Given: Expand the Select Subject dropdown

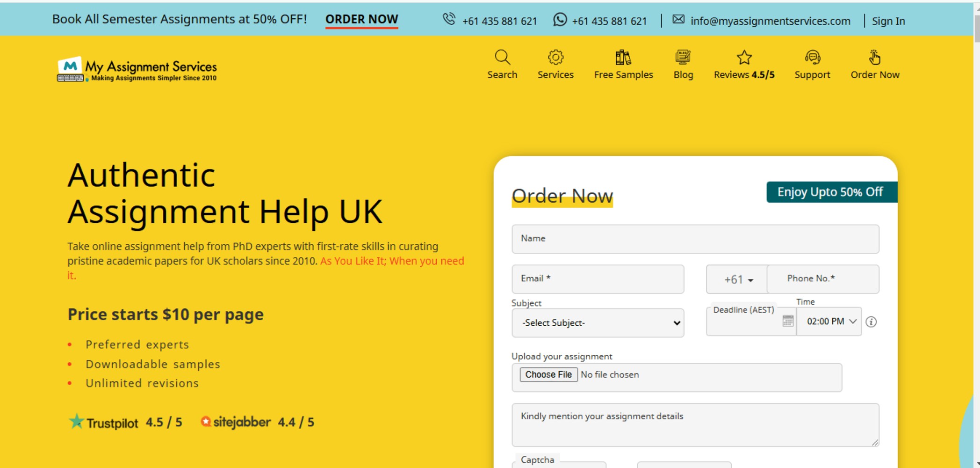Looking at the screenshot, I should 598,323.
